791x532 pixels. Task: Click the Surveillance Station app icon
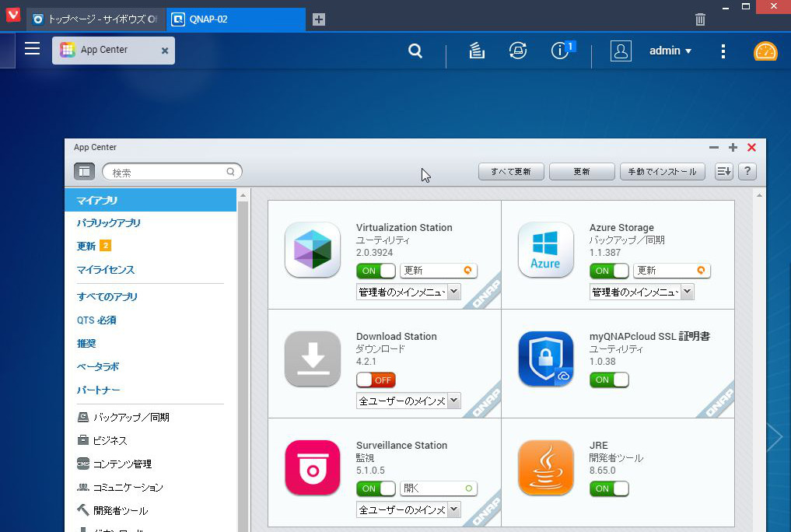click(313, 467)
